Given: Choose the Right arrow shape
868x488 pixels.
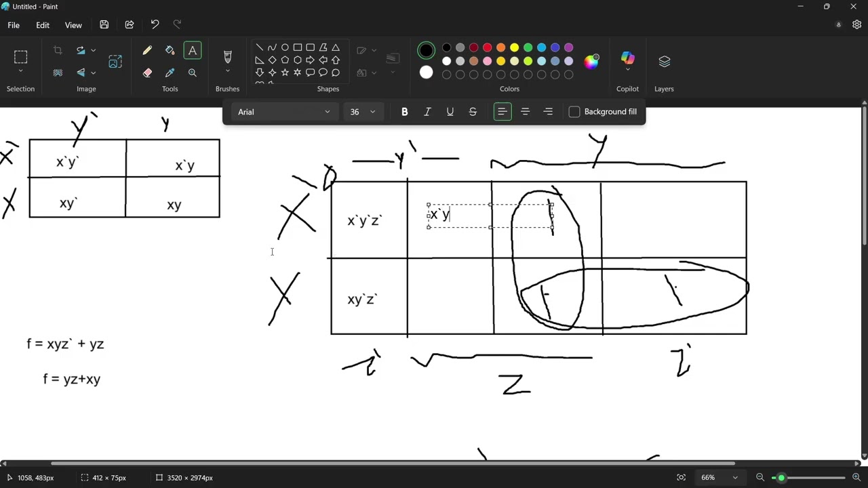Looking at the screenshot, I should pyautogui.click(x=310, y=60).
